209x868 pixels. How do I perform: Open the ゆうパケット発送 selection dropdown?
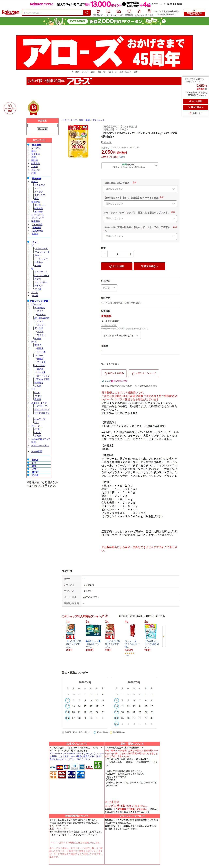point(140,204)
